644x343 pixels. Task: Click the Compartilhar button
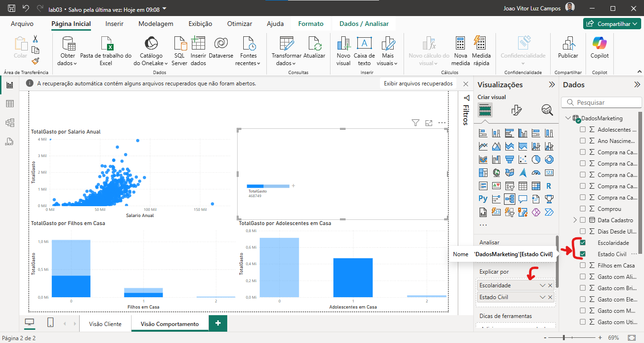click(x=612, y=24)
